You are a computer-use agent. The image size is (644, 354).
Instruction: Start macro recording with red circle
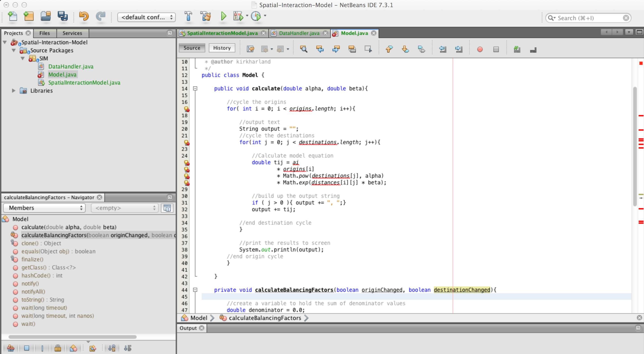pos(480,49)
